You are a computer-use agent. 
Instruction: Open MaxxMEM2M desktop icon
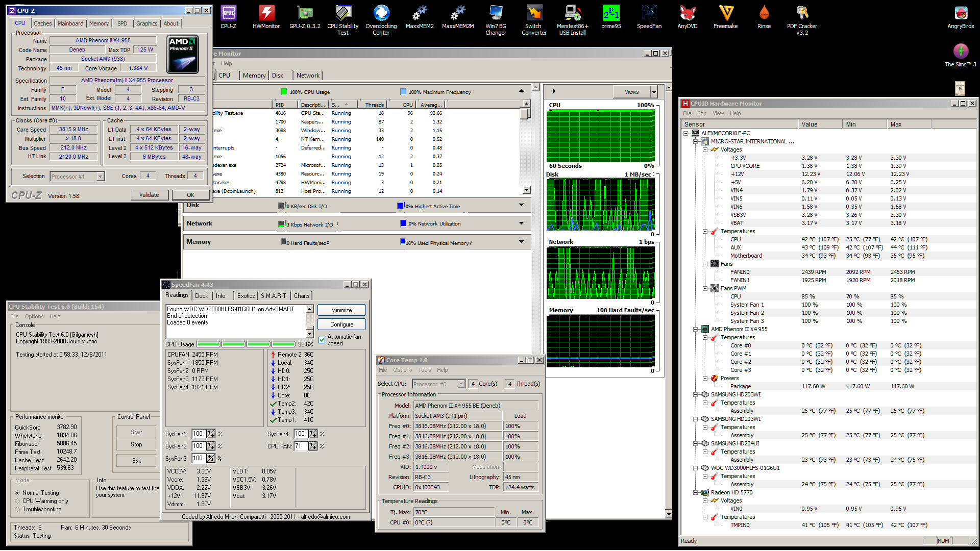(458, 17)
